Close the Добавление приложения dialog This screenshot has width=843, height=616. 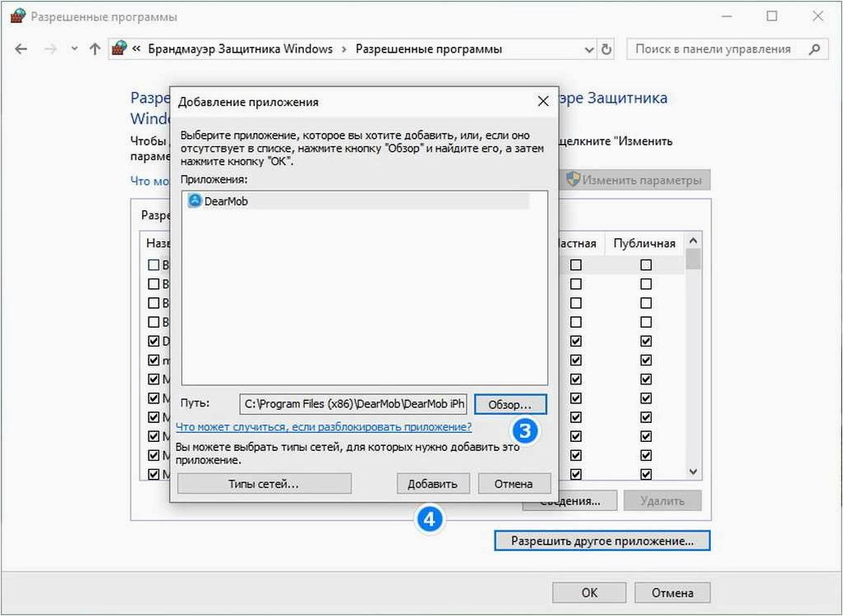coord(543,101)
